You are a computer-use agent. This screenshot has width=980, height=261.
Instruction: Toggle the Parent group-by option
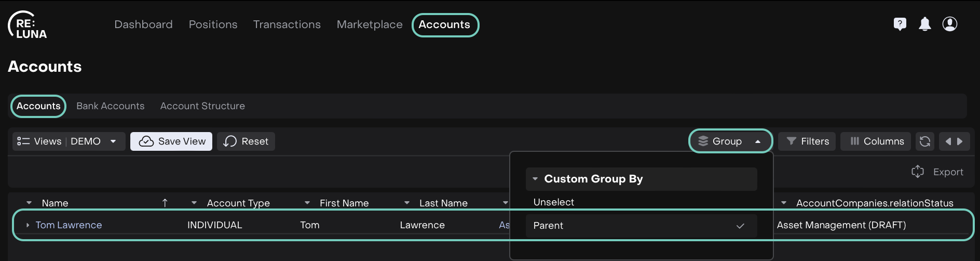click(641, 226)
